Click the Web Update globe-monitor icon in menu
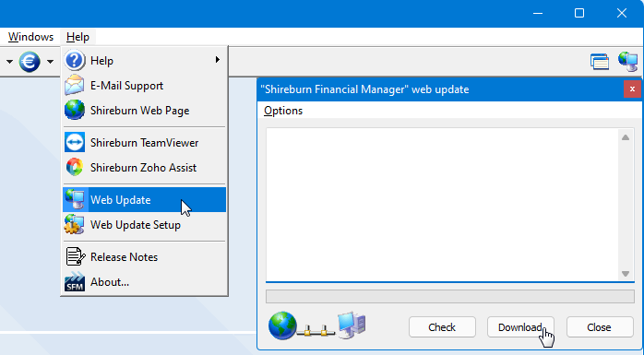Viewport: 644px width, 355px height. coord(75,200)
